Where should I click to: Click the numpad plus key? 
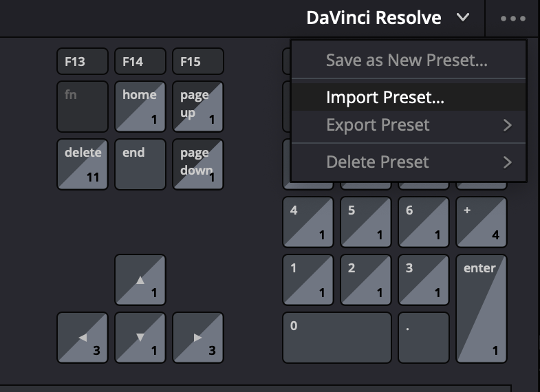(x=482, y=222)
